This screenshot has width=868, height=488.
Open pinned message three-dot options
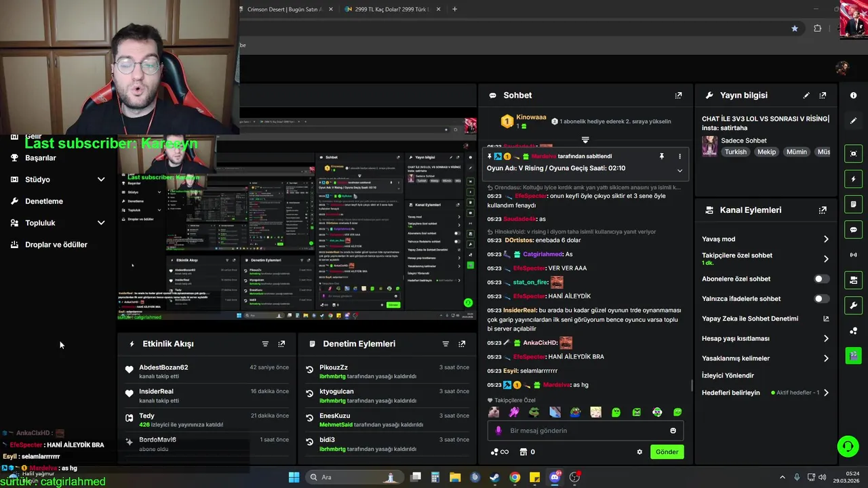click(x=679, y=156)
